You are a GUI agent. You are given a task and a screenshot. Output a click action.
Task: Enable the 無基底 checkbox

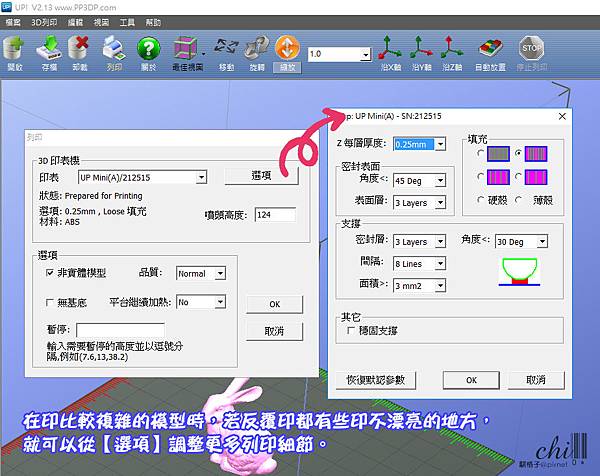tap(50, 303)
